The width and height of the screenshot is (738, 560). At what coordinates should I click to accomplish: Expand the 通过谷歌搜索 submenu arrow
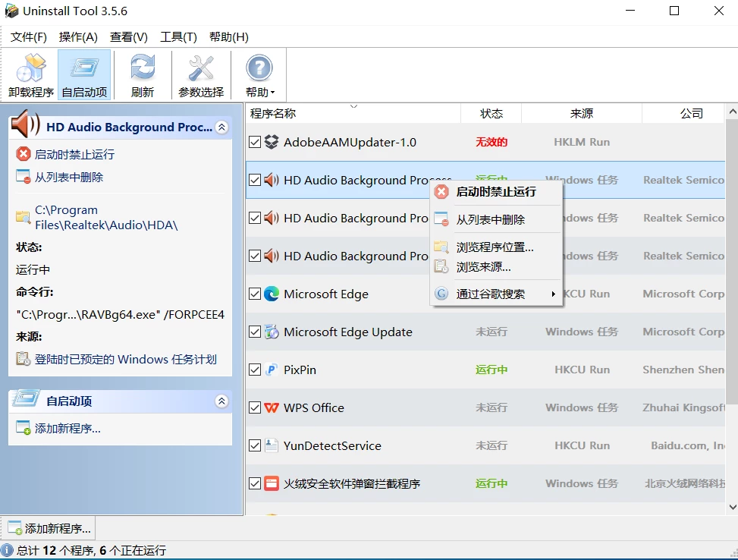[554, 294]
